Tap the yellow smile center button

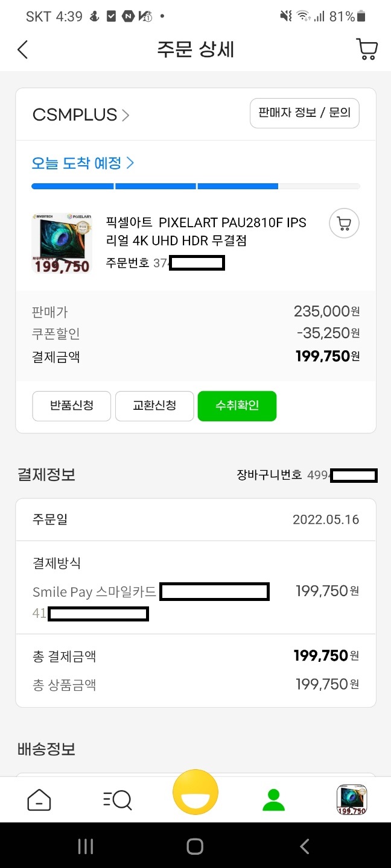tap(195, 792)
